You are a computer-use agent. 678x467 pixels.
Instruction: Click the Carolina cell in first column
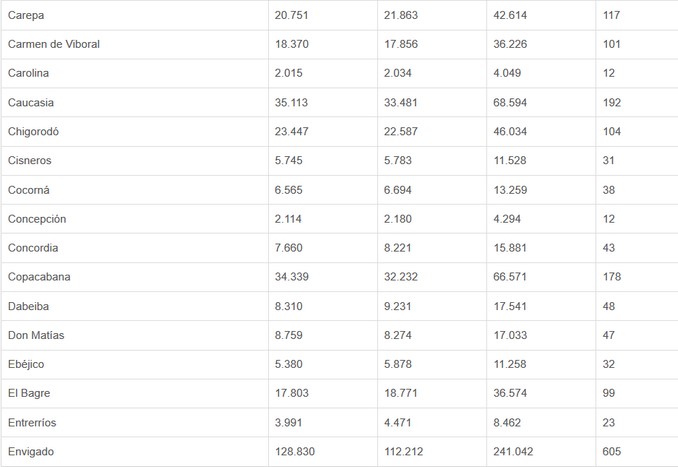click(x=29, y=74)
